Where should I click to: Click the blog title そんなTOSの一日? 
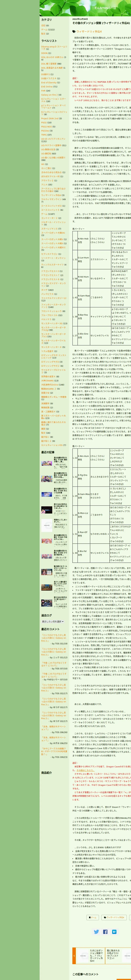(x=105, y=8)
